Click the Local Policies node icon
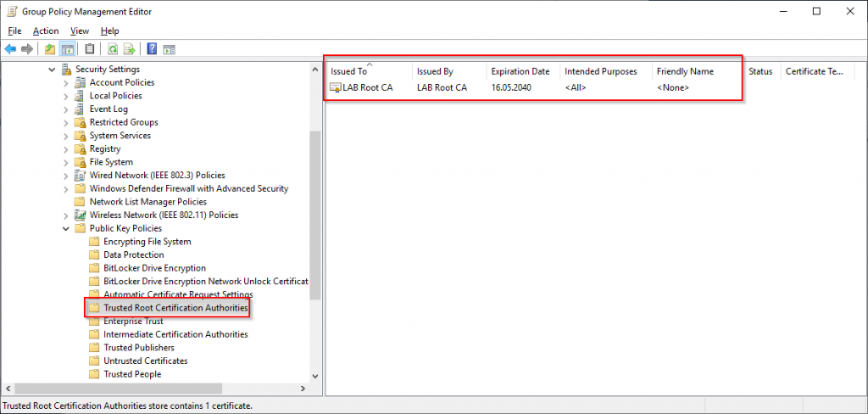This screenshot has width=868, height=414. pos(81,96)
